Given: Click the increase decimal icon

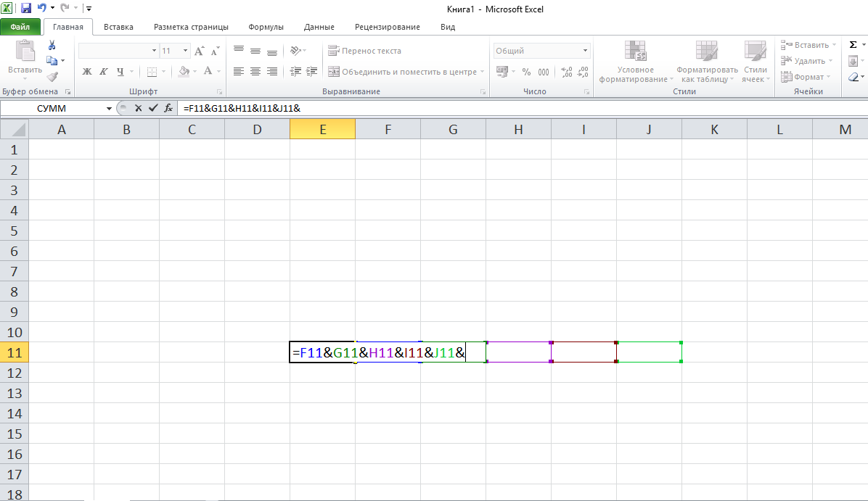Looking at the screenshot, I should click(566, 72).
